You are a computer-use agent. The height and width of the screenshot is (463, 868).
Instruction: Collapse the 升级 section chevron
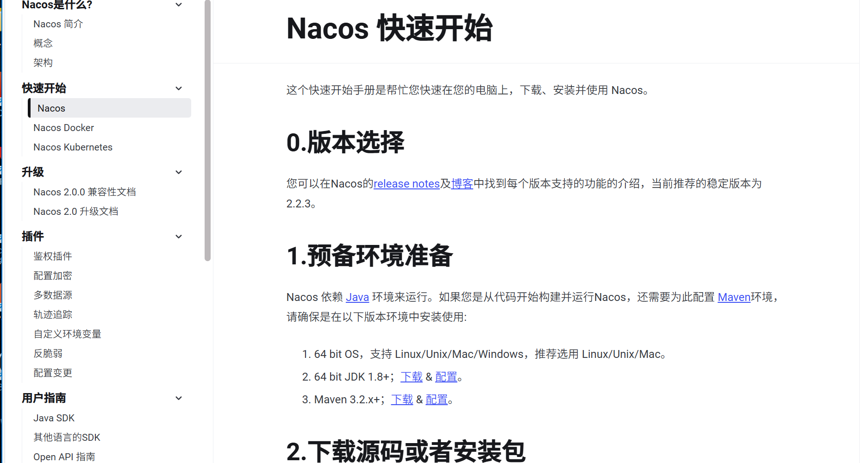point(179,172)
